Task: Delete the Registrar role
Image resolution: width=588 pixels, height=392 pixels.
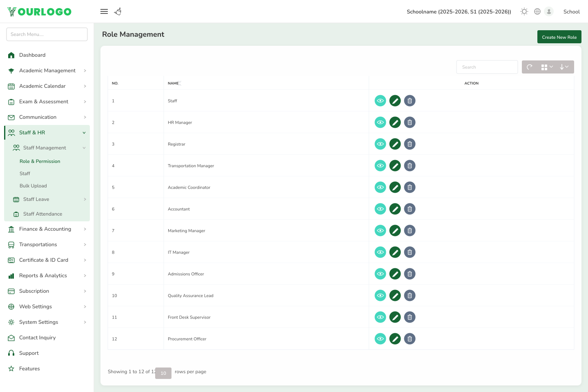Action: [x=410, y=144]
